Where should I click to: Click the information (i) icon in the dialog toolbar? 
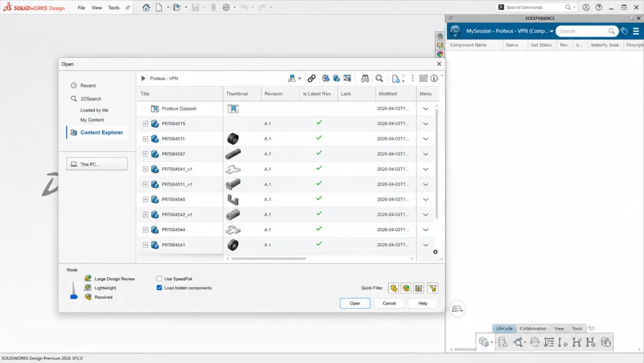434,78
